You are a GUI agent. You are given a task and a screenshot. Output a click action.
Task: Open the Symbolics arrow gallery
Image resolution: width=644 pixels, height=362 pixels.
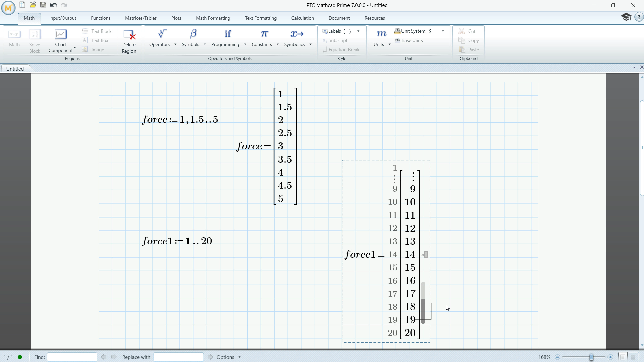pyautogui.click(x=297, y=38)
